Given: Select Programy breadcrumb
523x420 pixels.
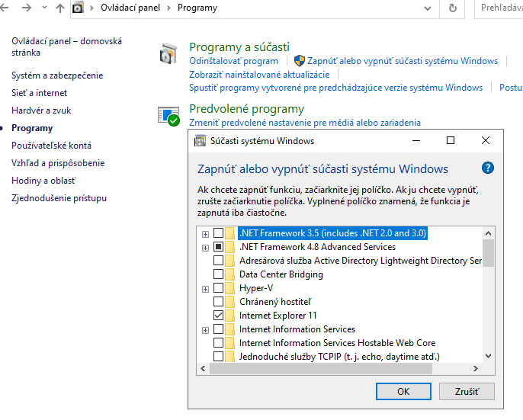Looking at the screenshot, I should [197, 8].
